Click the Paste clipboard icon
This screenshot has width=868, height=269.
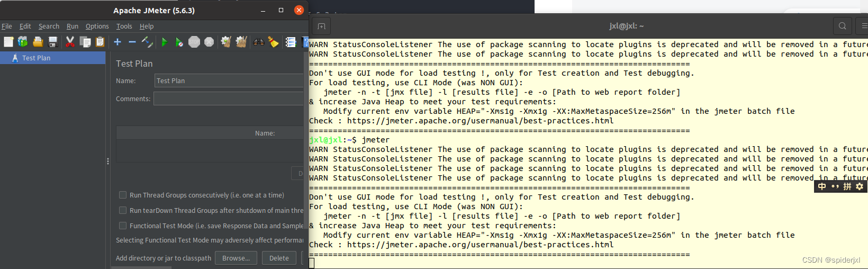click(x=100, y=42)
